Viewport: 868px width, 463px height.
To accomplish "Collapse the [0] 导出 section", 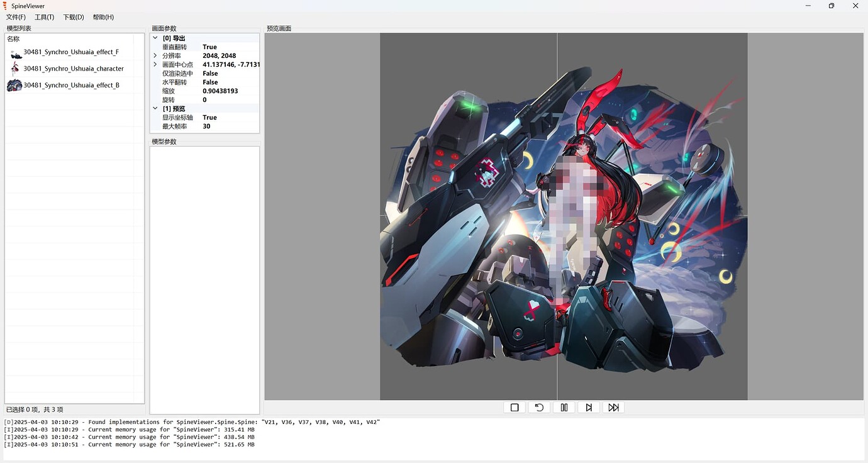I will click(x=155, y=38).
